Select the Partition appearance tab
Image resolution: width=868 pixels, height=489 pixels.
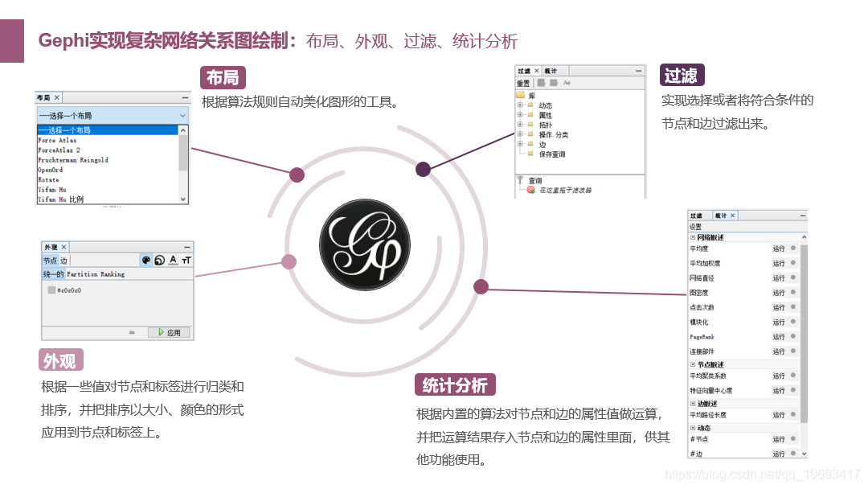tap(82, 274)
